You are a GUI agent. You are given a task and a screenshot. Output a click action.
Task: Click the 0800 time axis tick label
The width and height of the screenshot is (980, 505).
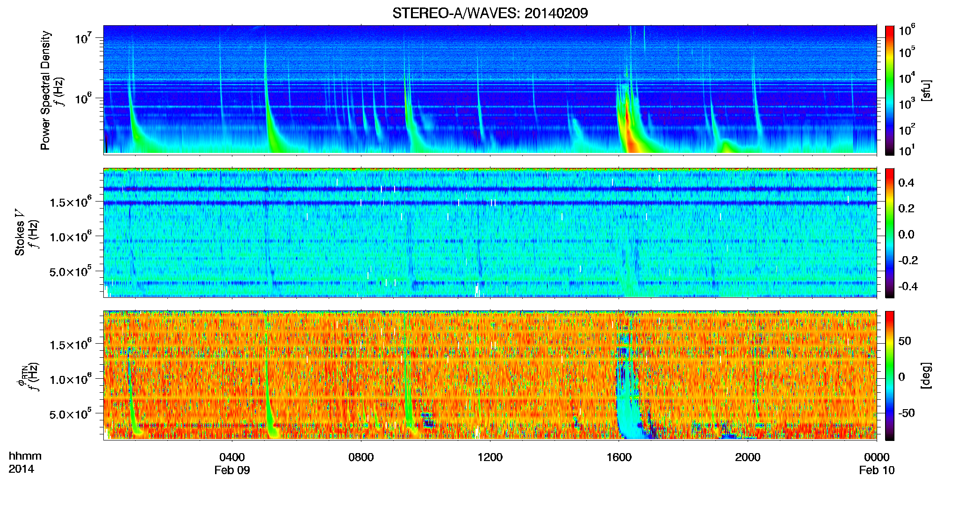(x=361, y=457)
